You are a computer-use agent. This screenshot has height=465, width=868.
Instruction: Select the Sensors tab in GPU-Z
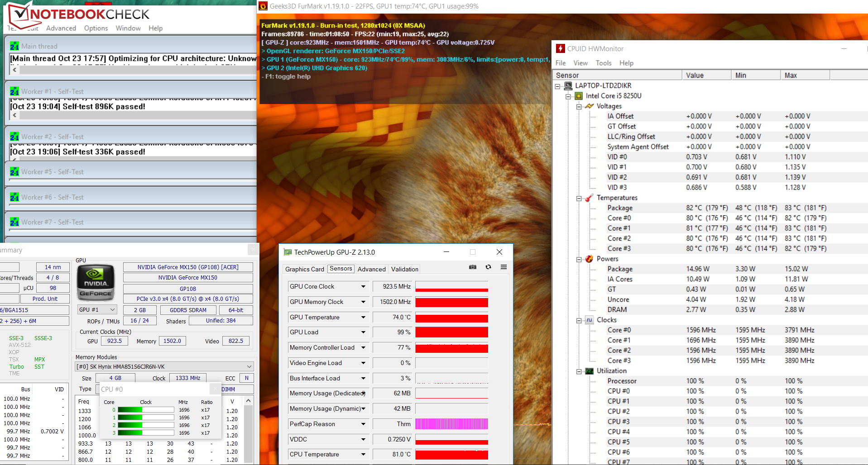click(341, 269)
